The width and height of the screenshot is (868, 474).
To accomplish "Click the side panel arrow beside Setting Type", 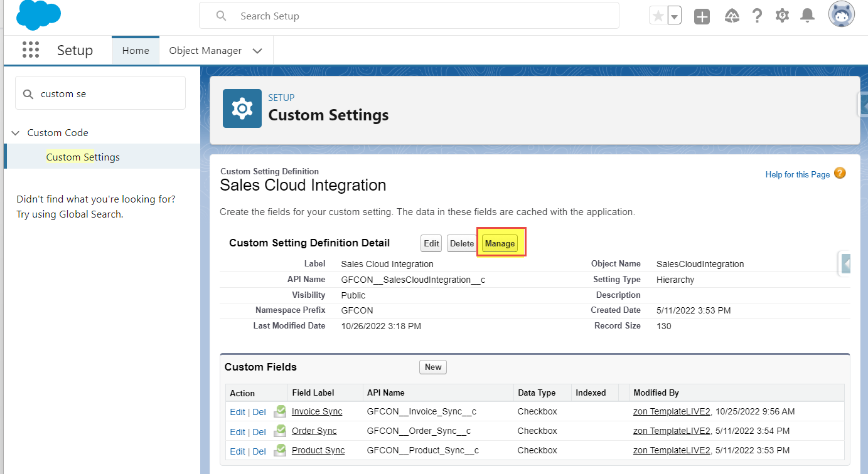I will pyautogui.click(x=845, y=264).
